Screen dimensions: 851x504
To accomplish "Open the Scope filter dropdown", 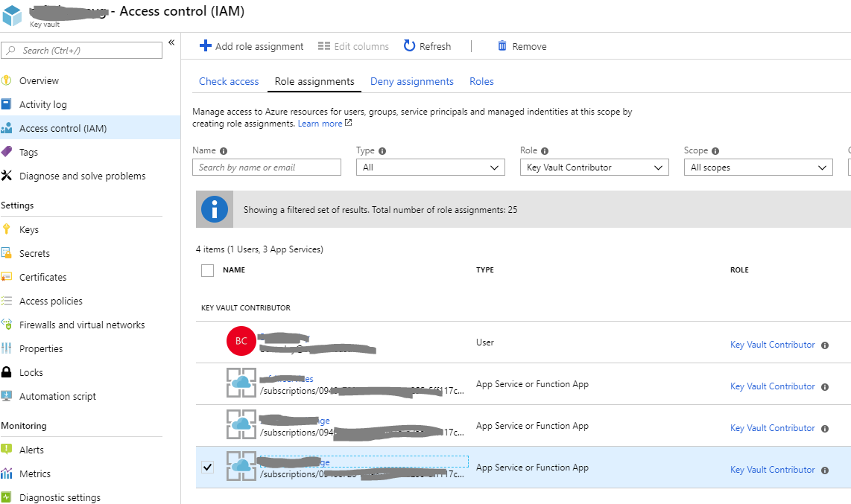I will coord(758,168).
